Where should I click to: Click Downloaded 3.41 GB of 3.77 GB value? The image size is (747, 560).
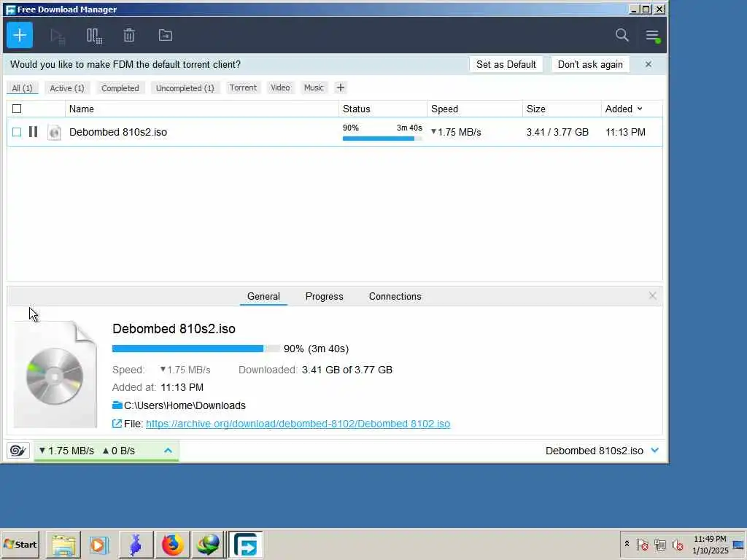pyautogui.click(x=347, y=370)
